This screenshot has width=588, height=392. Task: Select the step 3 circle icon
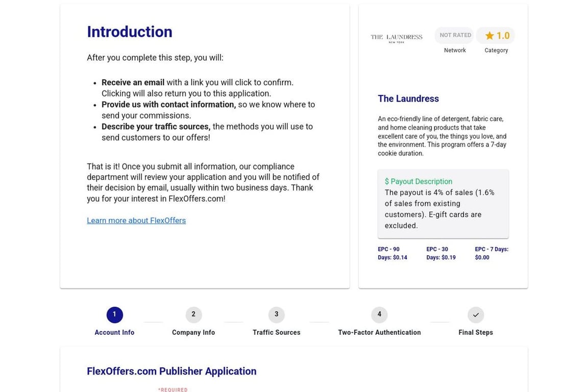[x=276, y=314]
